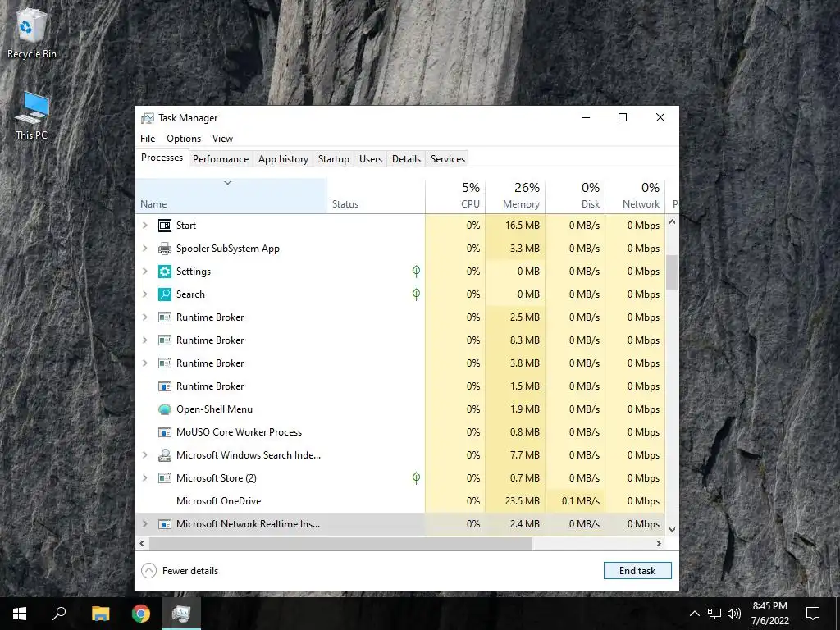Viewport: 840px width, 630px height.
Task: Sort by the CPU column header
Action: 455,196
